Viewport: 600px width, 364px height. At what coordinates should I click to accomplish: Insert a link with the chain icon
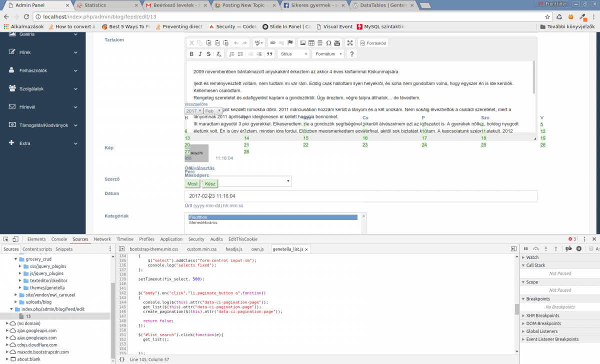(272, 43)
